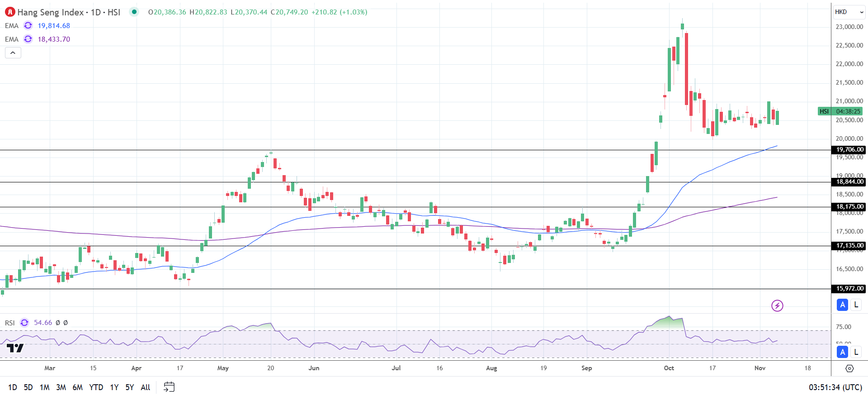The image size is (868, 396).
Task: Click the RSI indicator label
Action: click(10, 323)
